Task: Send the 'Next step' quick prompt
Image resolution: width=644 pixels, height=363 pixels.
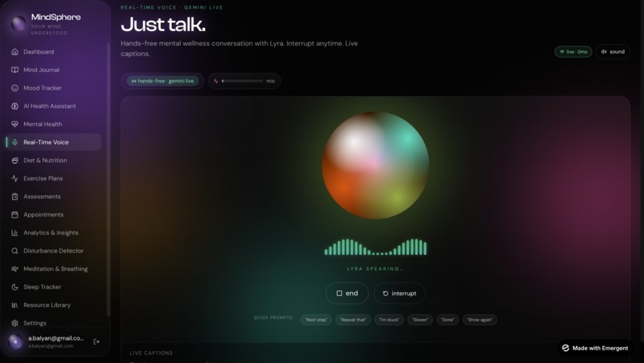Action: (x=316, y=320)
